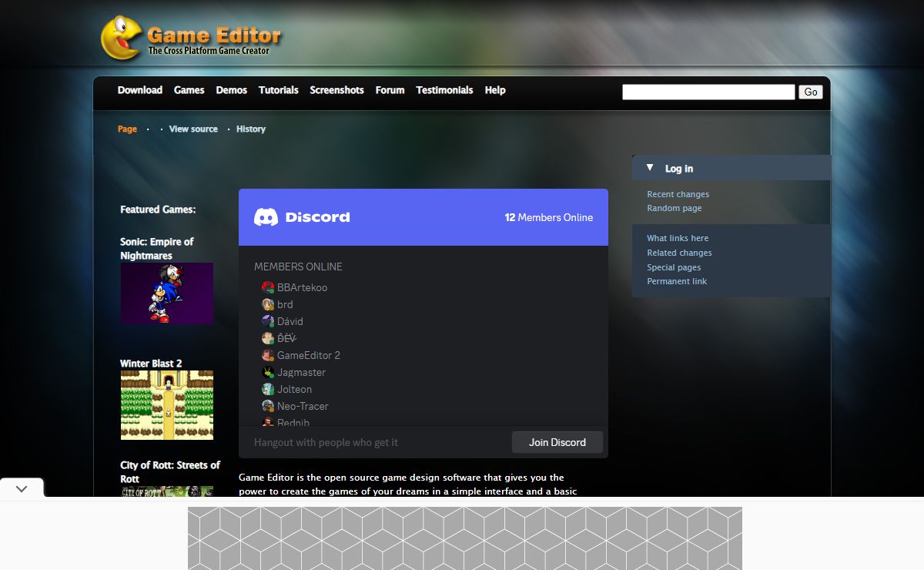Click BBArtekoo's avatar in members list
The width and height of the screenshot is (924, 570).
tap(268, 287)
